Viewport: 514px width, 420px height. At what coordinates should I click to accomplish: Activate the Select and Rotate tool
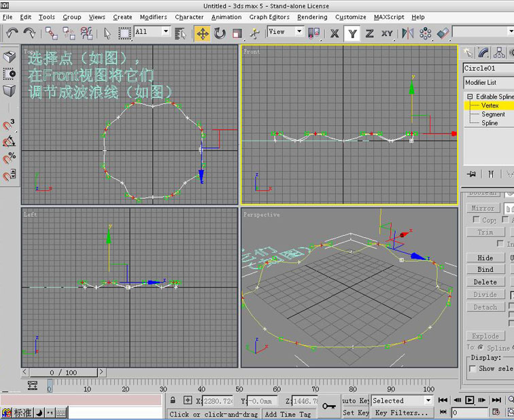tap(220, 33)
